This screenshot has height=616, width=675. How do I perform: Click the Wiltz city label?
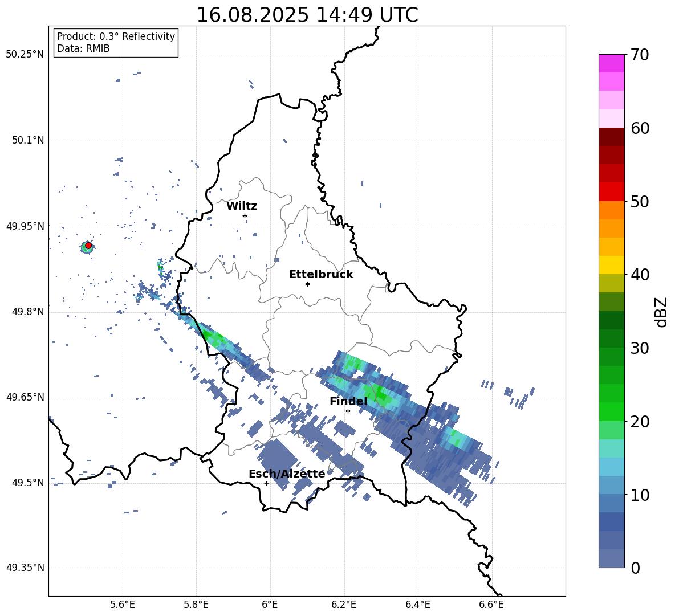pos(242,206)
